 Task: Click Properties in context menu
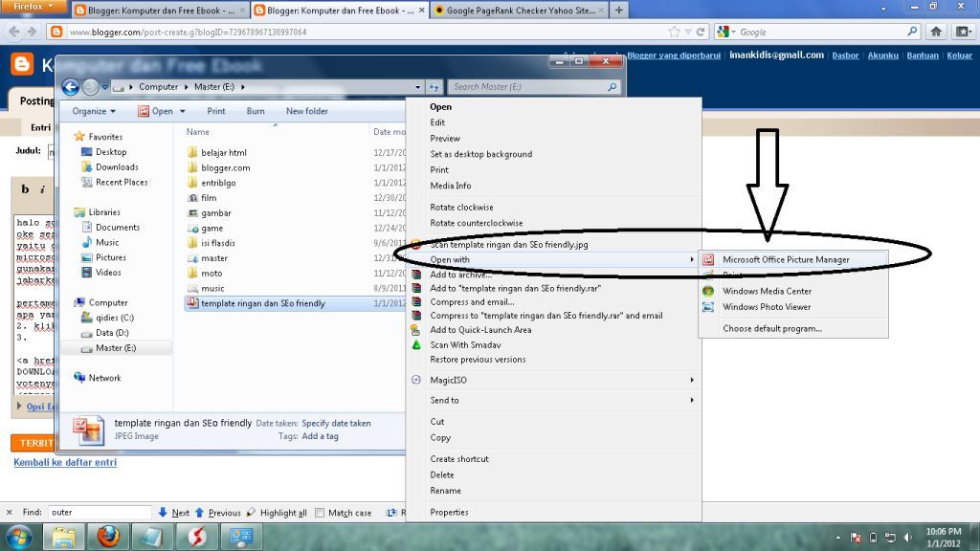click(x=449, y=512)
